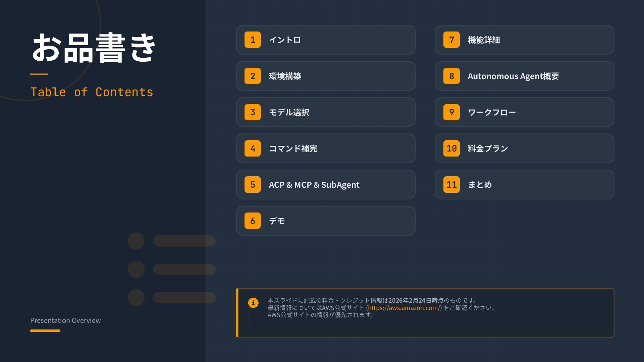Viewport: 644px width, 362px height.
Task: Open the 機能詳細 agenda item
Action: [484, 40]
